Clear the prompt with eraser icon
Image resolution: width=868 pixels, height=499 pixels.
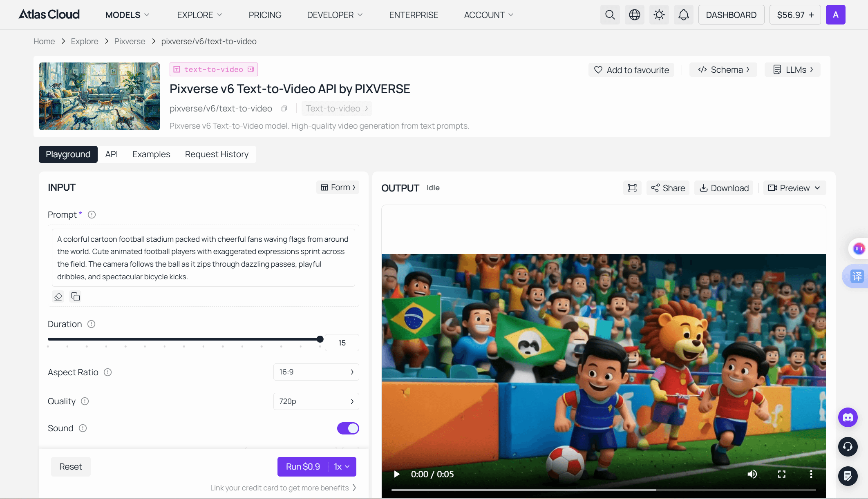[58, 296]
